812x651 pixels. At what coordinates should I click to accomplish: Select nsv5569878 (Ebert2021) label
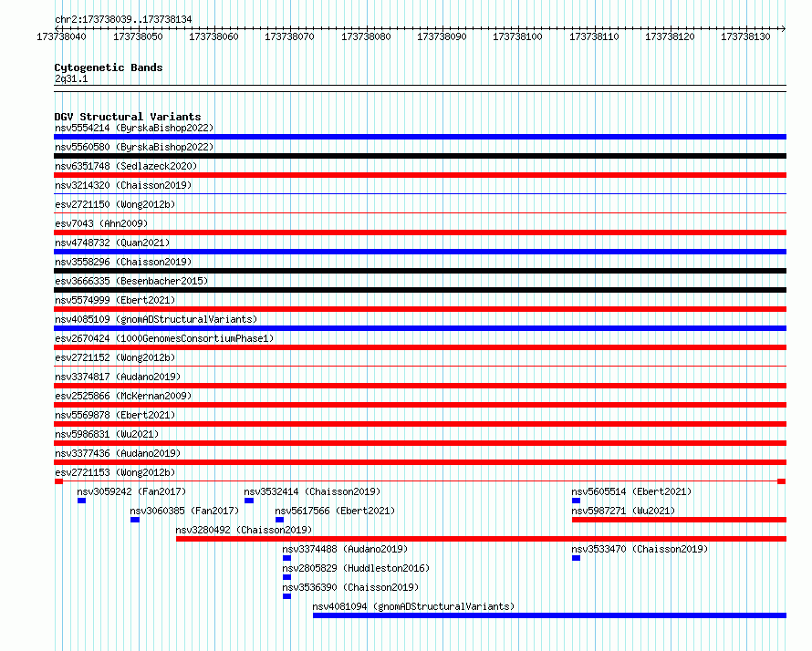click(x=115, y=415)
